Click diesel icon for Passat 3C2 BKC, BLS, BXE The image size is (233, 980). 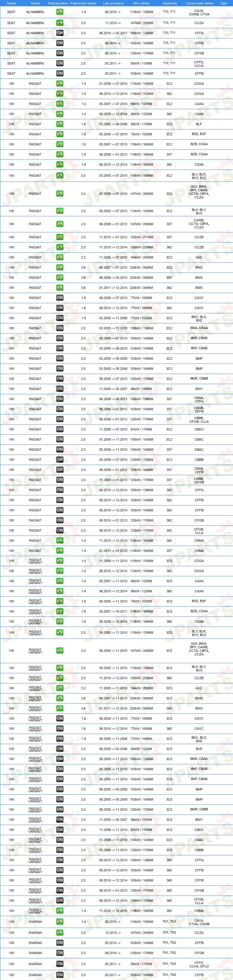point(60,318)
